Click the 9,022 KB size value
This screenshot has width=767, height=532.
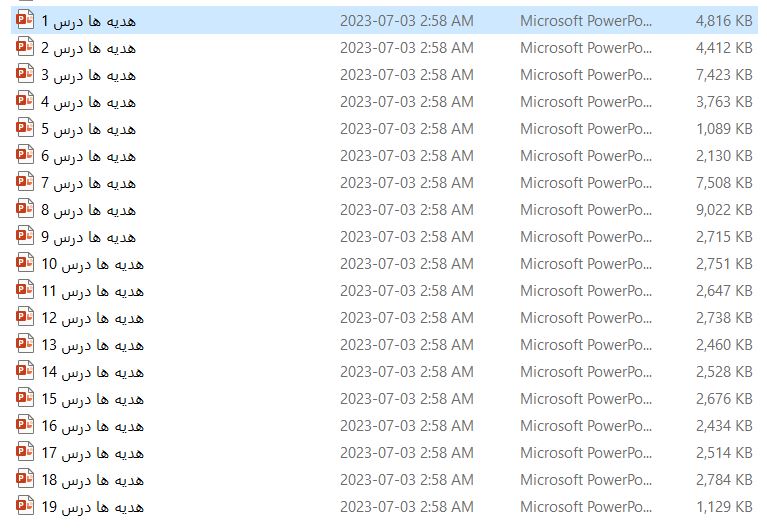coord(724,210)
